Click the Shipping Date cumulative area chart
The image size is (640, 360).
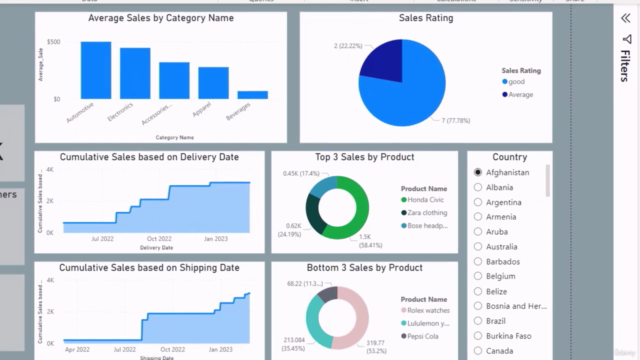157,327
